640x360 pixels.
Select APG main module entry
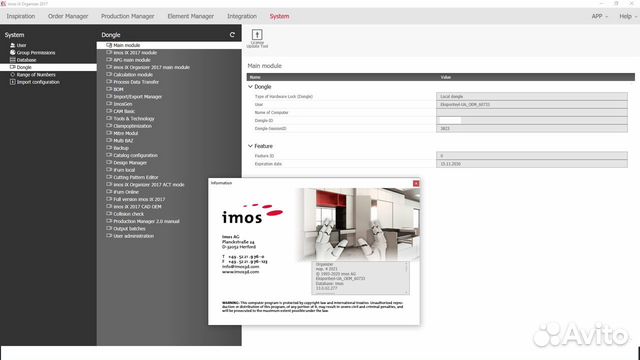(131, 60)
